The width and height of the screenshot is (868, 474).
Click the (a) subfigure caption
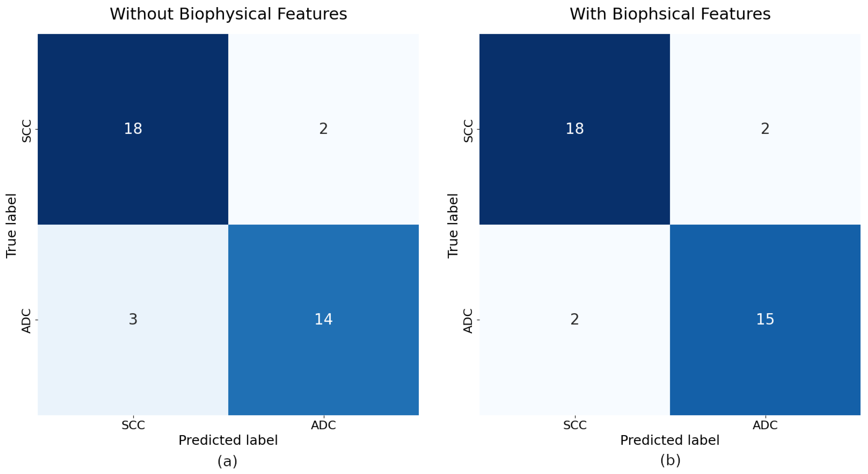[x=228, y=461]
